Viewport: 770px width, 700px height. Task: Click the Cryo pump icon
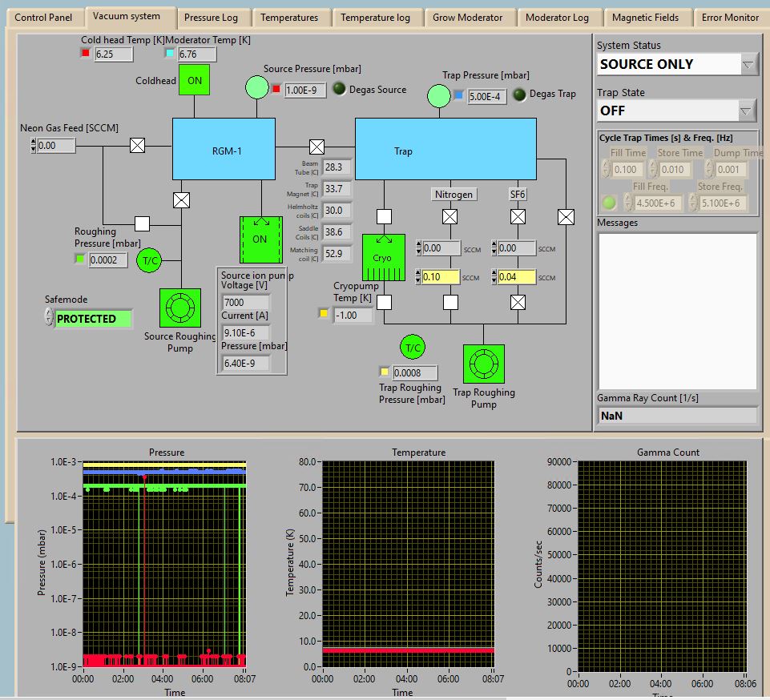383,258
